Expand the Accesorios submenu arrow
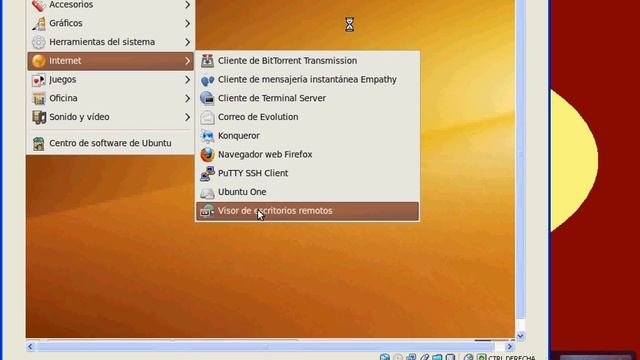The width and height of the screenshot is (640, 360). (187, 5)
